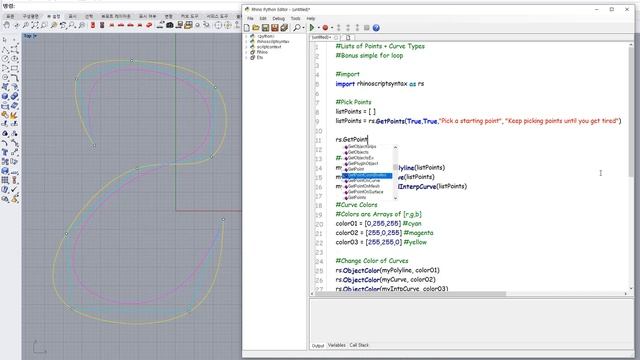Open the Tools menu
This screenshot has height=360, width=640.
pyautogui.click(x=296, y=18)
